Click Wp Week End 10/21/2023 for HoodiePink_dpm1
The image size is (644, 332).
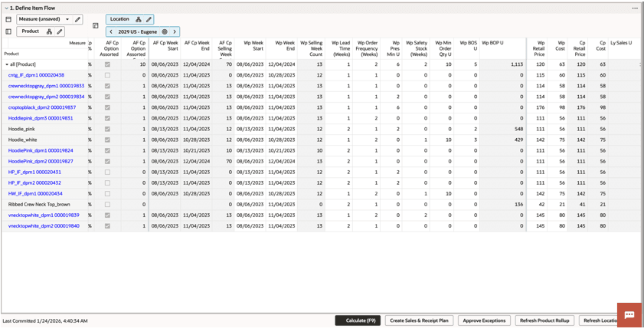[x=281, y=150]
